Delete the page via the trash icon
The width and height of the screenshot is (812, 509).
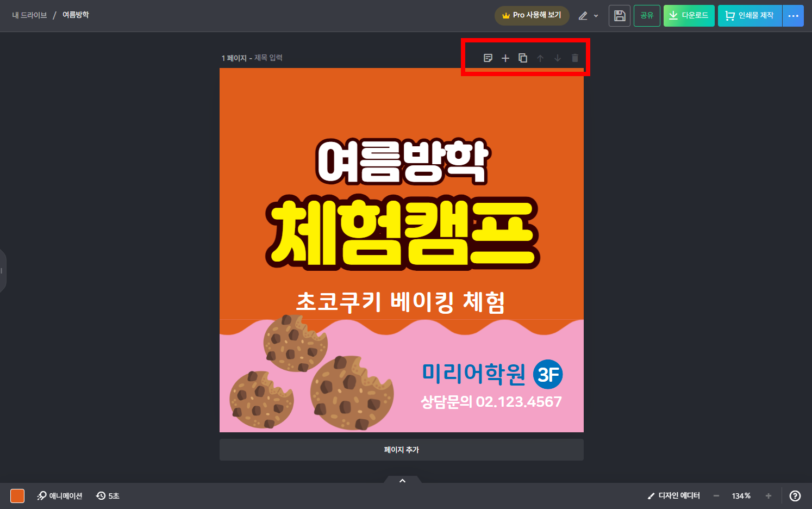tap(575, 58)
